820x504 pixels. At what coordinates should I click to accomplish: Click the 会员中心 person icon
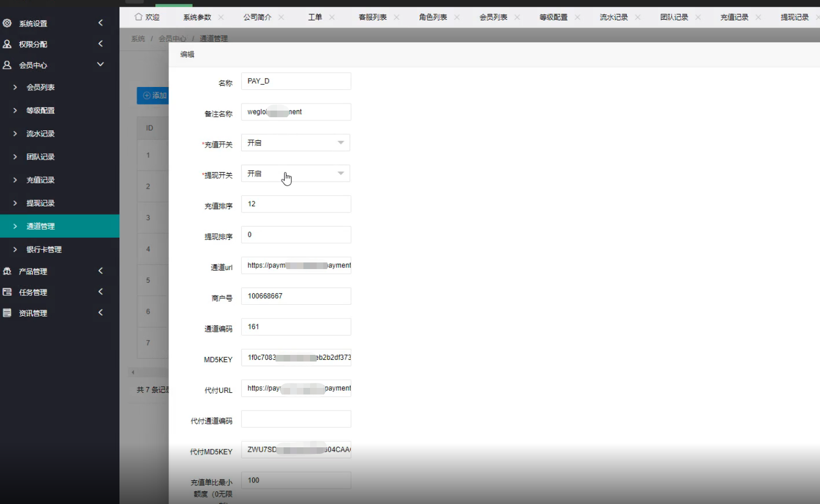point(7,65)
